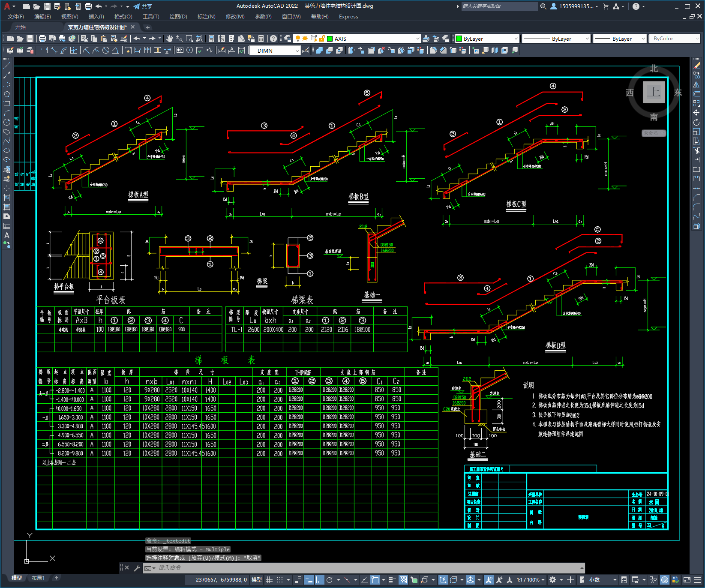Expand the DIMN dimension style dropdown
This screenshot has height=588, width=705.
(x=297, y=51)
